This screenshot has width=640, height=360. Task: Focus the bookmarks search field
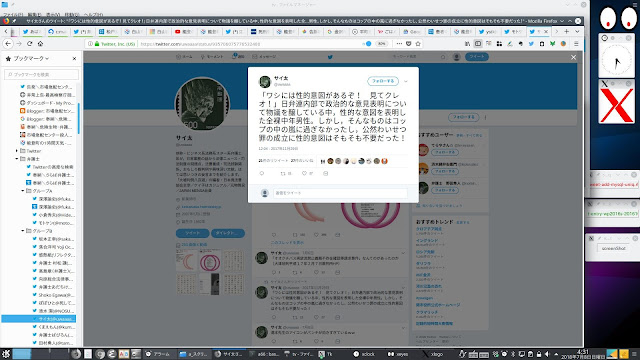41,74
